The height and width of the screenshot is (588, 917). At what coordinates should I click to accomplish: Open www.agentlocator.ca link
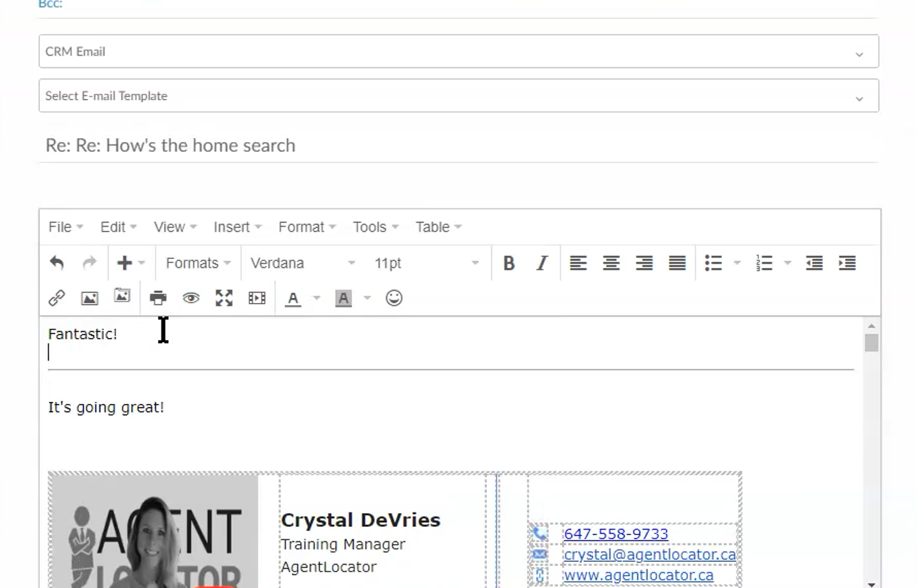638,575
